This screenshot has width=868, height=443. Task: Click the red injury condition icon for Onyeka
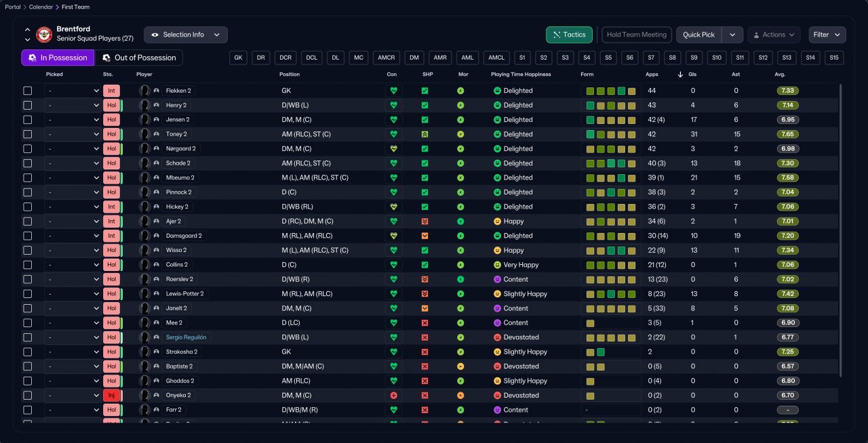pos(393,396)
